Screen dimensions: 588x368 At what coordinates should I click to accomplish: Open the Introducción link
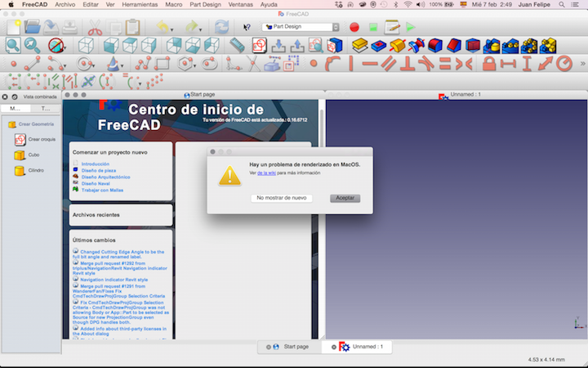(x=96, y=164)
